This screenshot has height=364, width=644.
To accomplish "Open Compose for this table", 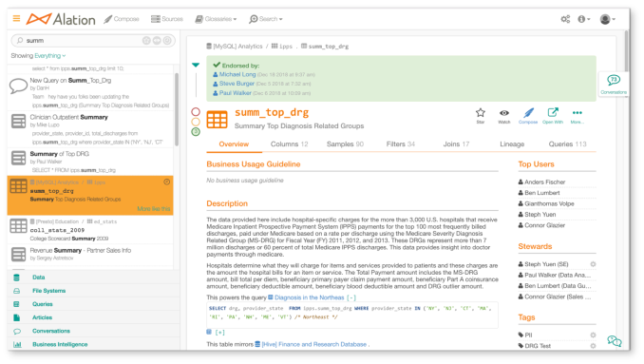I will click(528, 113).
